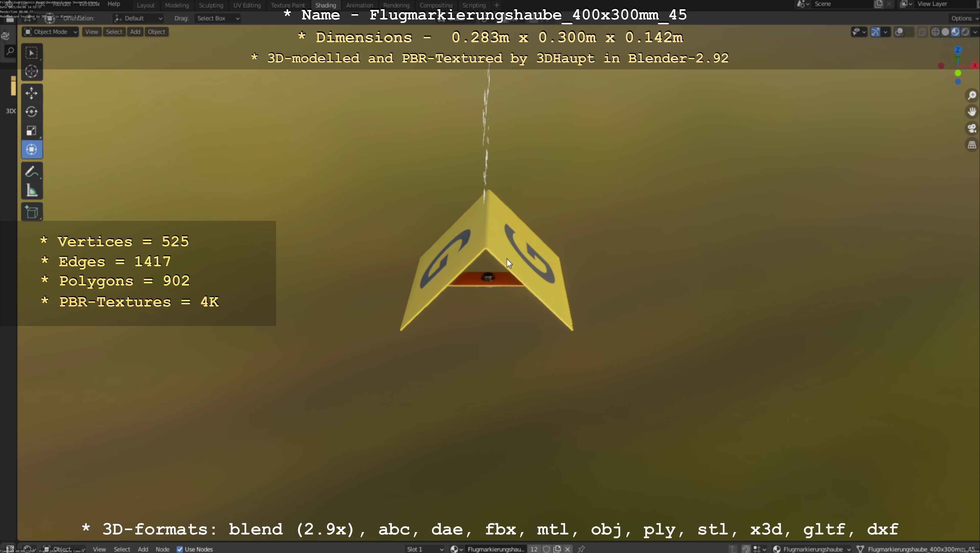The height and width of the screenshot is (553, 980).
Task: Open the viewport Add menu
Action: [135, 32]
